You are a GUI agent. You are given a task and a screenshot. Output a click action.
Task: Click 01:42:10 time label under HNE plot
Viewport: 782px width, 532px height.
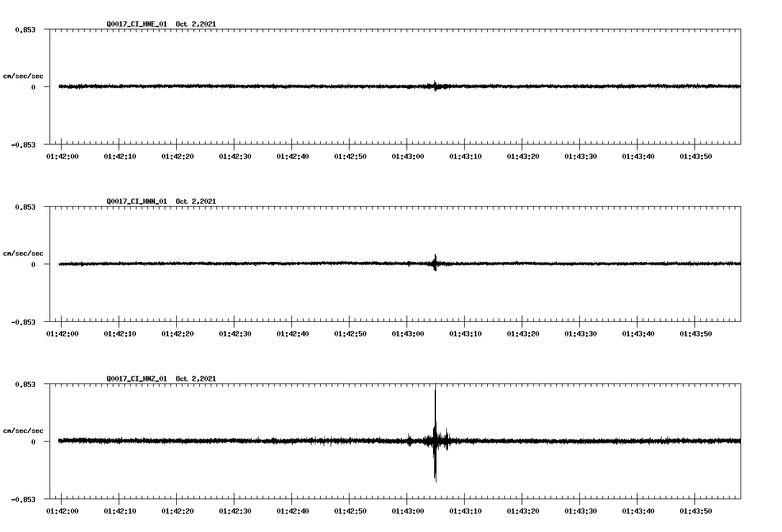120,157
